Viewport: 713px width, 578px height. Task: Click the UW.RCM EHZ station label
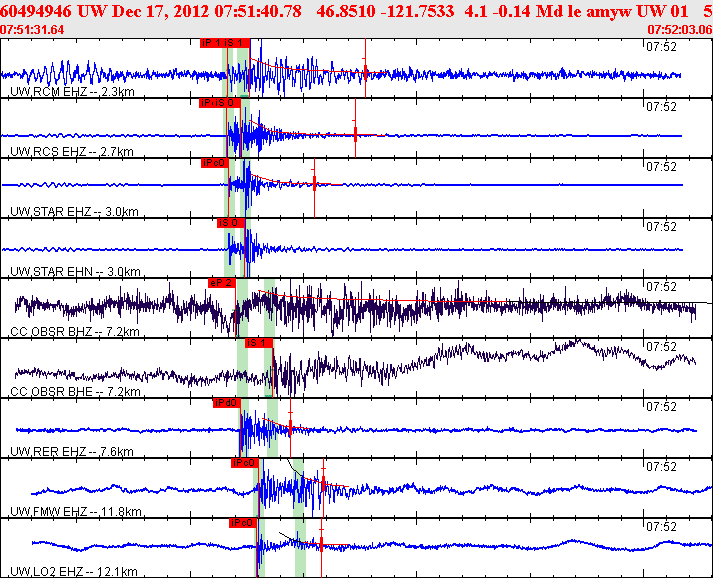click(70, 92)
